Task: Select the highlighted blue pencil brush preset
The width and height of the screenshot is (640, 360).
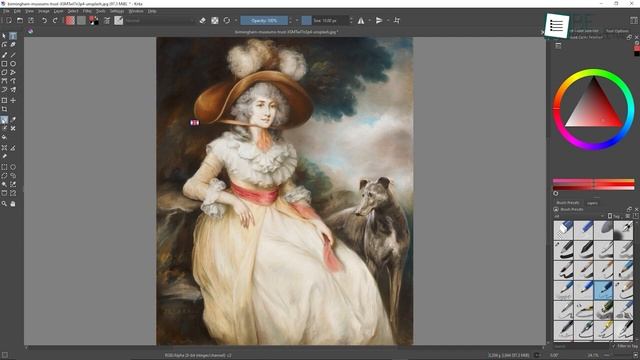Action: tap(603, 290)
